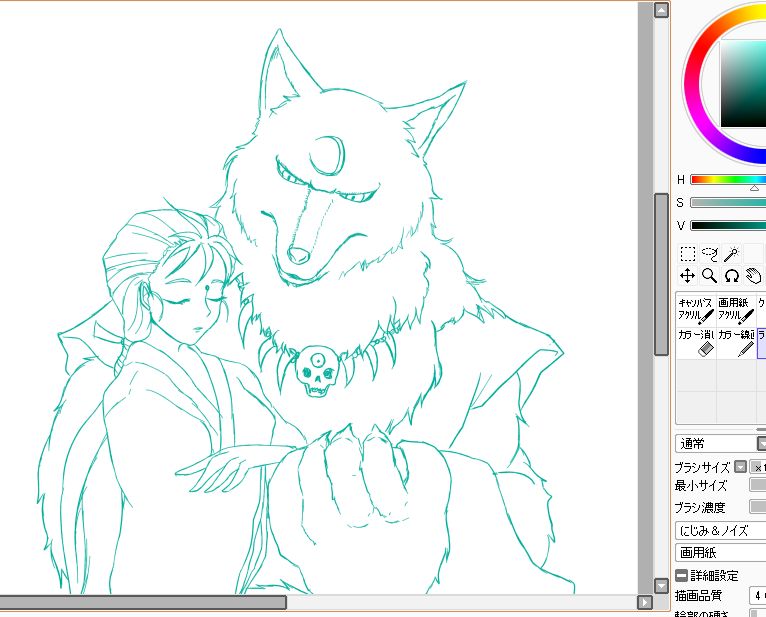
Task: Click the vertical scrollbar down arrow
Action: [x=660, y=585]
